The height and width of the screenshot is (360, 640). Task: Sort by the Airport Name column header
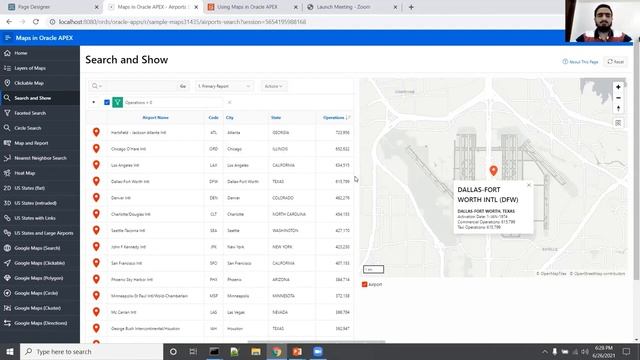click(x=156, y=118)
